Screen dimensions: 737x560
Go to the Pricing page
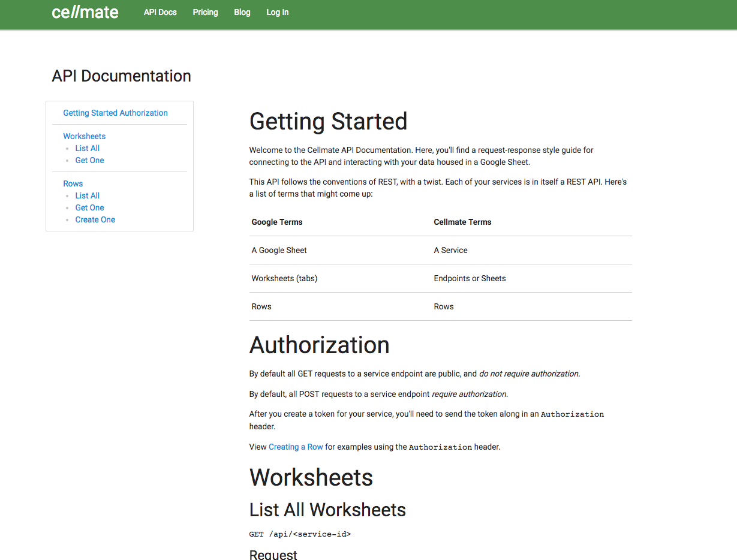coord(205,12)
